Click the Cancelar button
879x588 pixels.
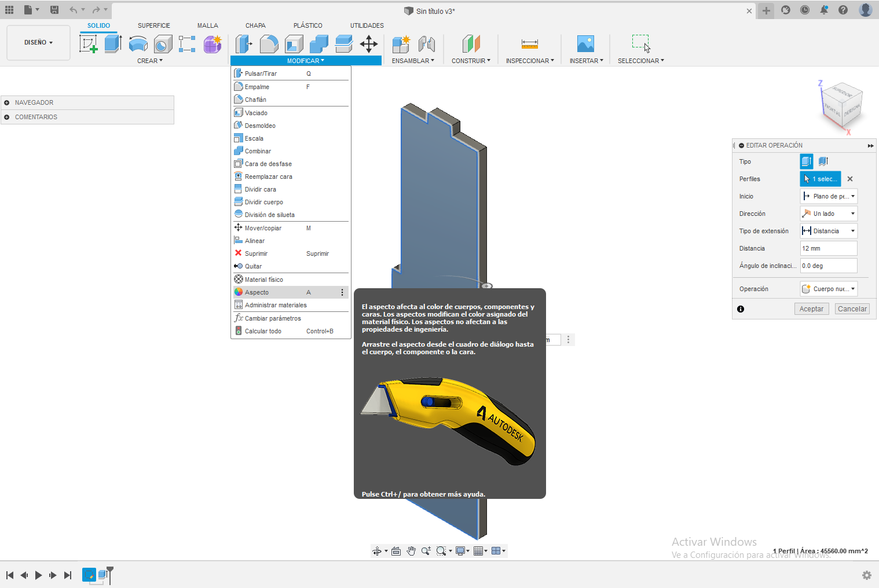point(852,309)
